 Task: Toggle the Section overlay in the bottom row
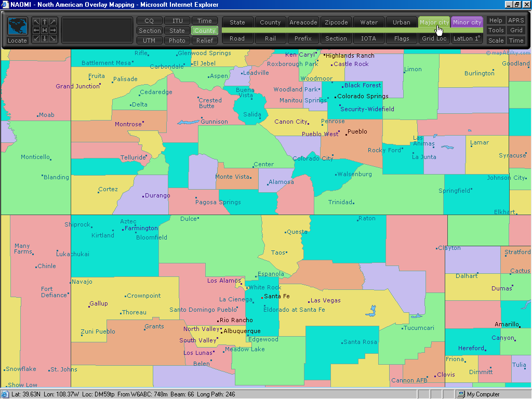pyautogui.click(x=336, y=38)
